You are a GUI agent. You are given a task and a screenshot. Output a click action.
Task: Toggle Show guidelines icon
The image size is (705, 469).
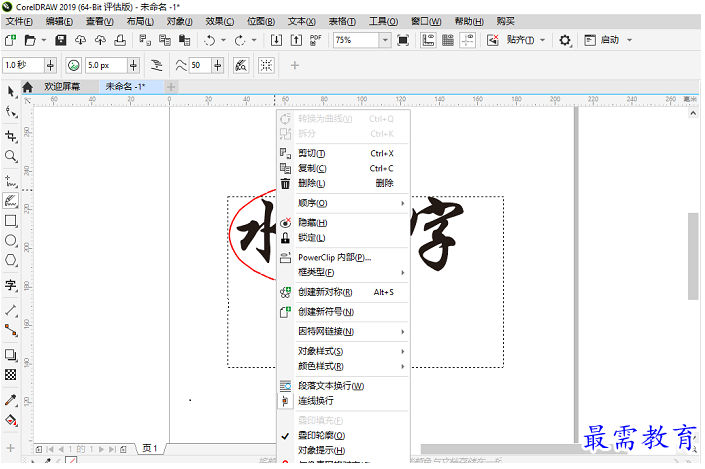click(468, 40)
